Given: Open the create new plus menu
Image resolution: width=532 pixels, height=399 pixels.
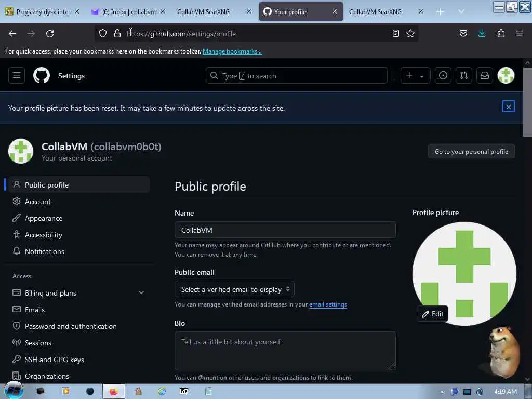Looking at the screenshot, I should point(415,75).
